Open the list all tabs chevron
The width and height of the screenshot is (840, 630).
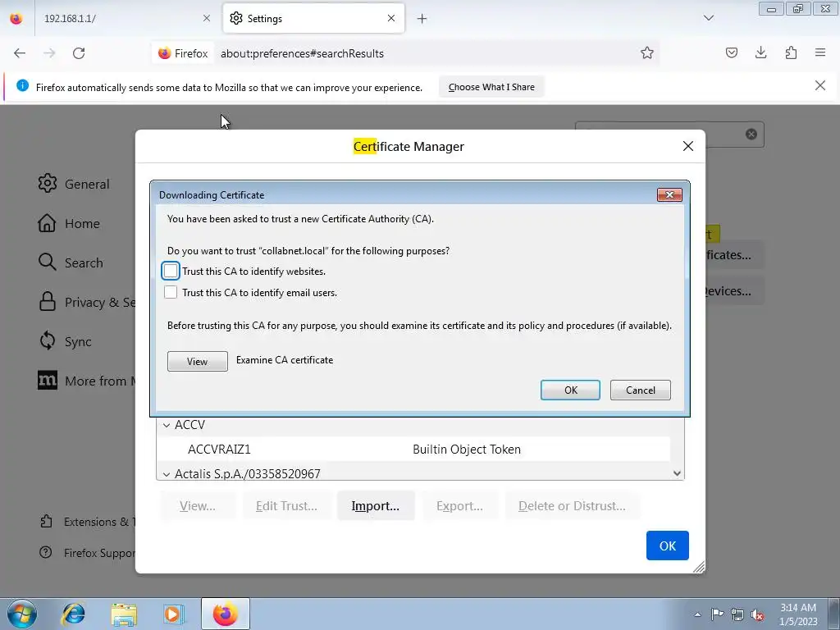pyautogui.click(x=708, y=18)
